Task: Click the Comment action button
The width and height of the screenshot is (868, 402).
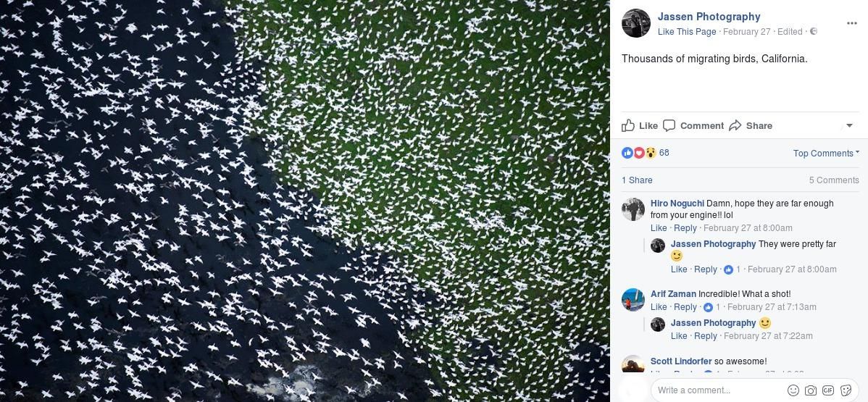Action: coord(693,126)
